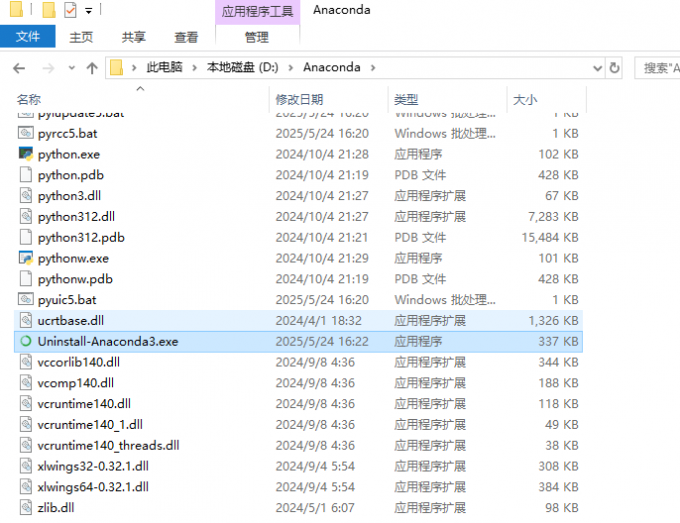Click the file name python.exe
Viewport: 680px width, 523px height.
click(x=69, y=154)
